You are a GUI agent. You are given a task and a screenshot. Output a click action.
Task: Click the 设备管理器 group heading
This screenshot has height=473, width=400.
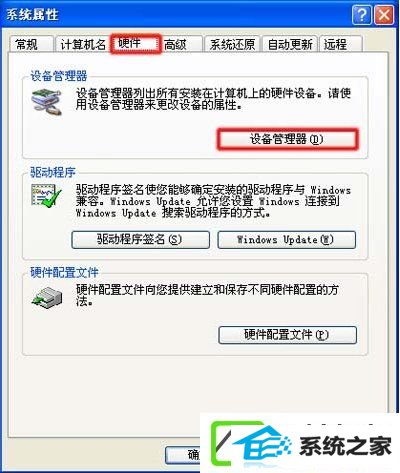(59, 76)
